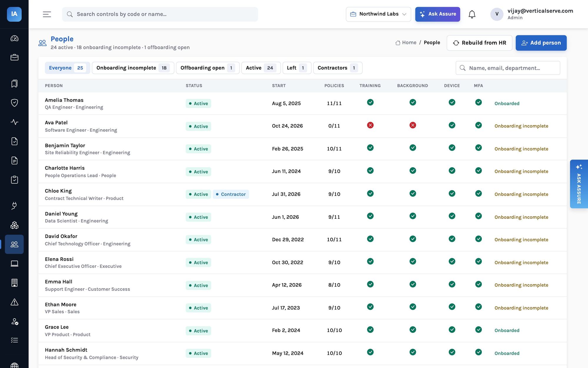Open David Okafor's person row

302,240
